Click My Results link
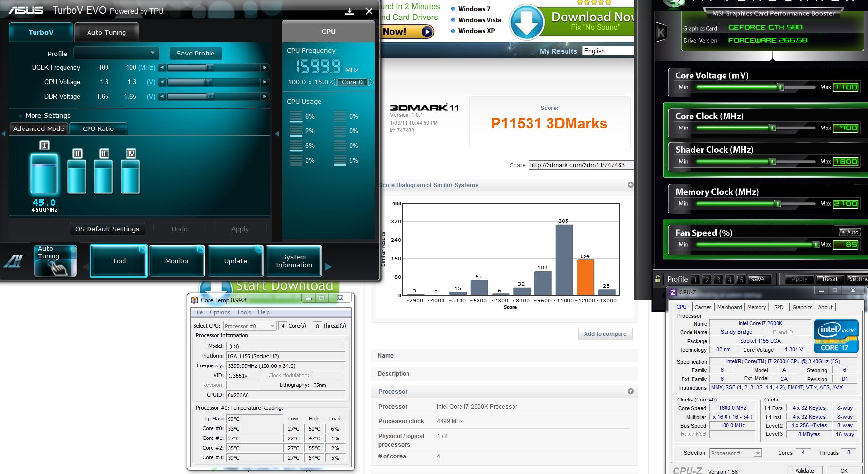The height and width of the screenshot is (474, 868). 558,51
